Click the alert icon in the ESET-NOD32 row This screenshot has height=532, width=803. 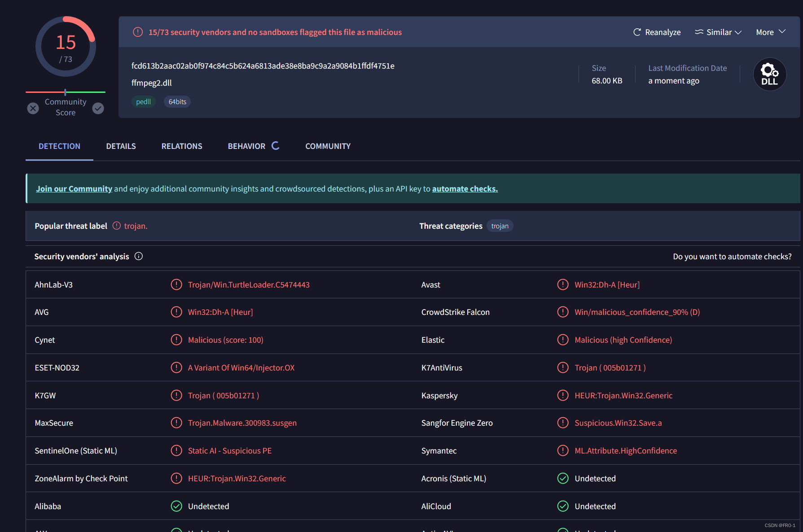pos(176,367)
